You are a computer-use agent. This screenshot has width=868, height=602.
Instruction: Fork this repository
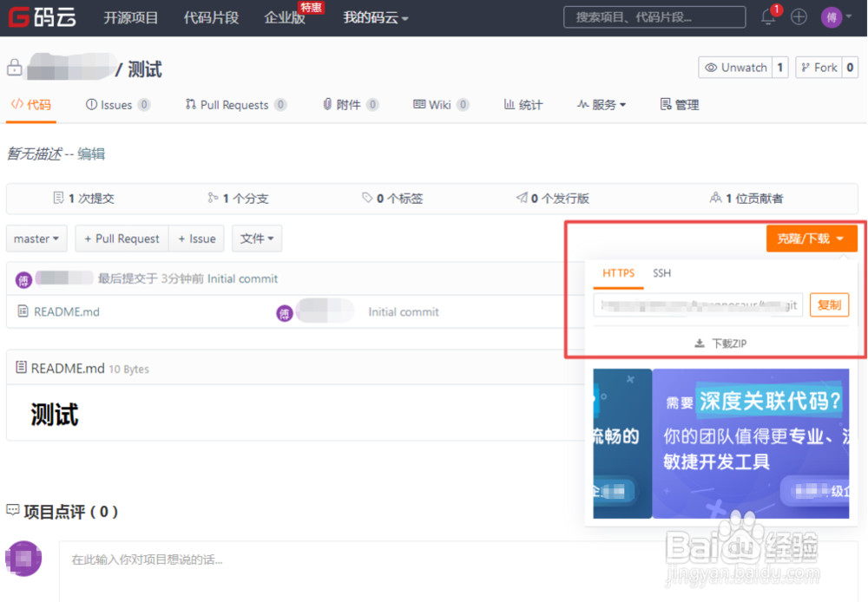click(x=819, y=67)
